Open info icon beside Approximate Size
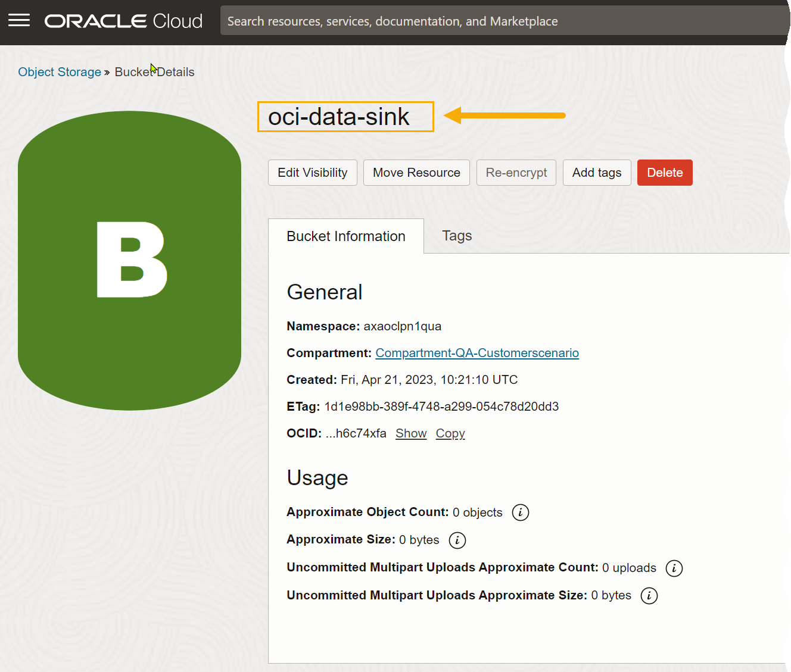 coord(457,540)
